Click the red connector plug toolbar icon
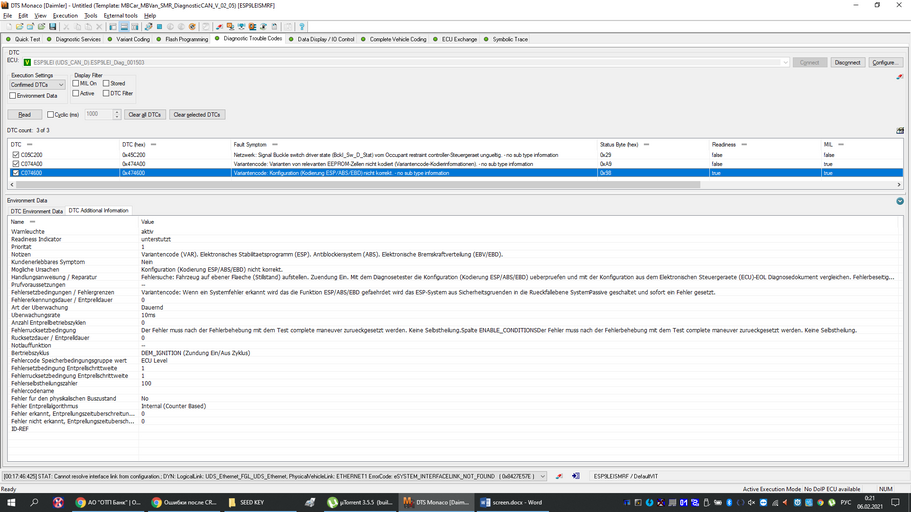The image size is (911, 512). [219, 27]
